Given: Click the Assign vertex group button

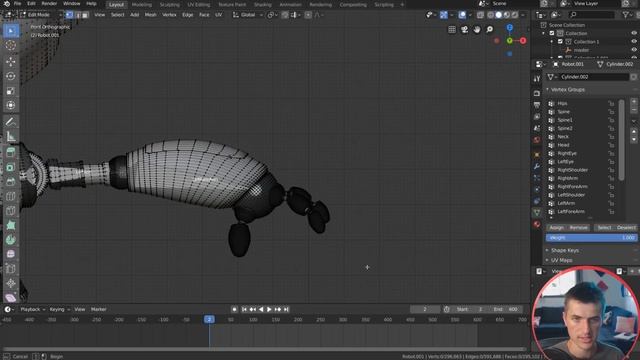Looking at the screenshot, I should coord(556,228).
